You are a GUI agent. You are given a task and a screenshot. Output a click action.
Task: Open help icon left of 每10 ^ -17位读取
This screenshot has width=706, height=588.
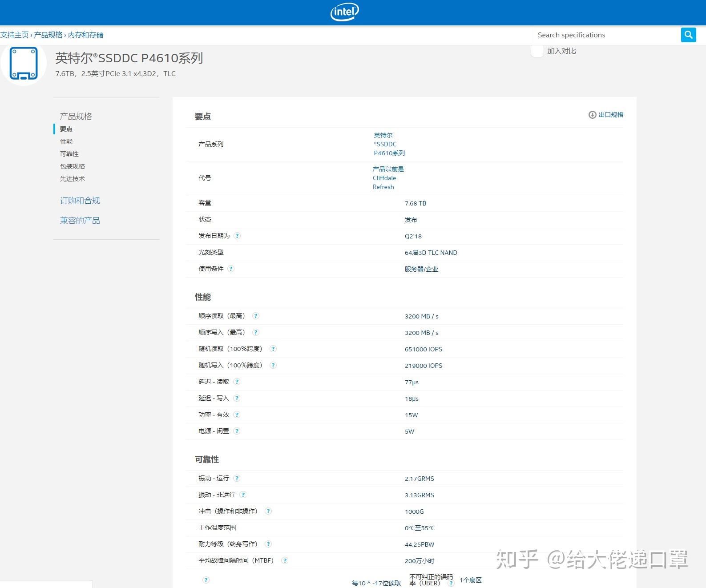click(x=206, y=580)
